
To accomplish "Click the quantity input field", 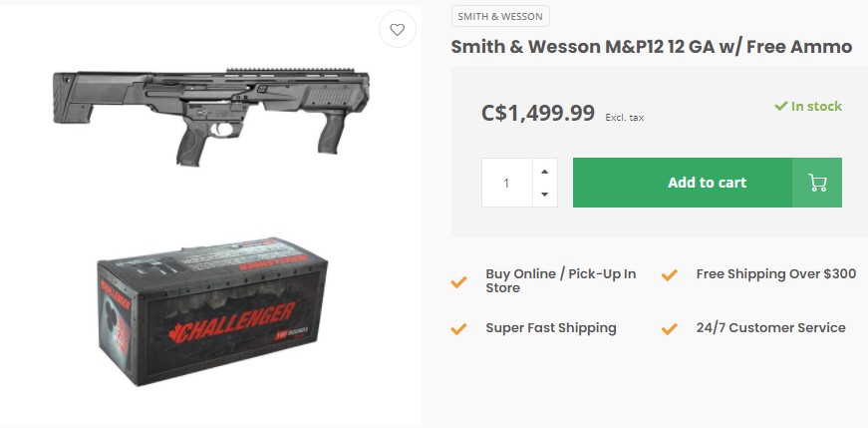I will pyautogui.click(x=506, y=183).
